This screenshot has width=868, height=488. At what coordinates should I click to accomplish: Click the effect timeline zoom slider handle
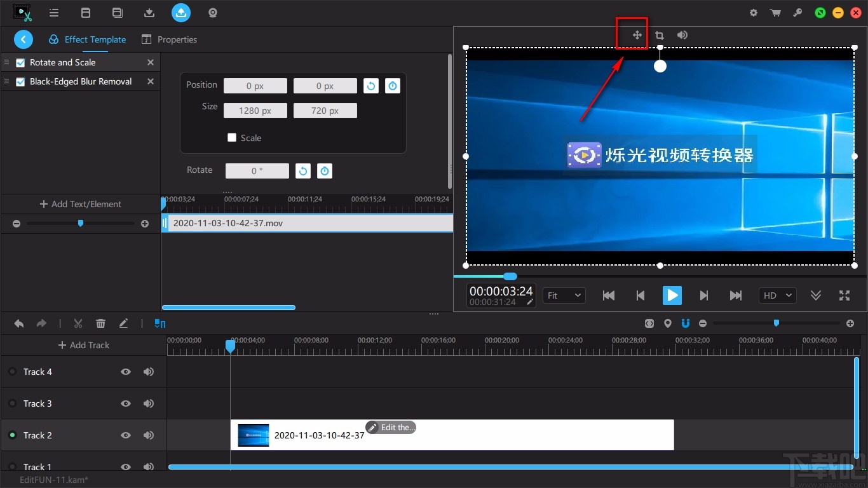[x=80, y=223]
